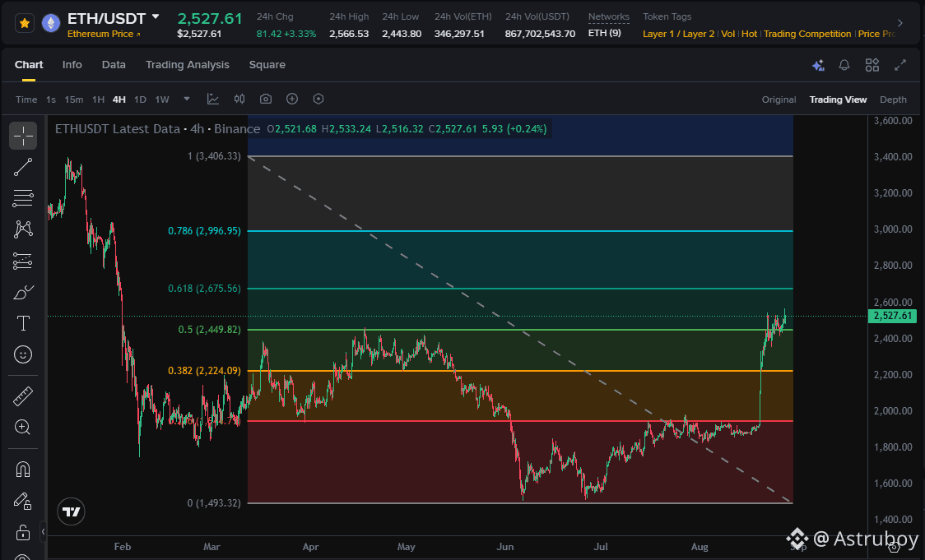Select the 1D interval

pyautogui.click(x=140, y=100)
